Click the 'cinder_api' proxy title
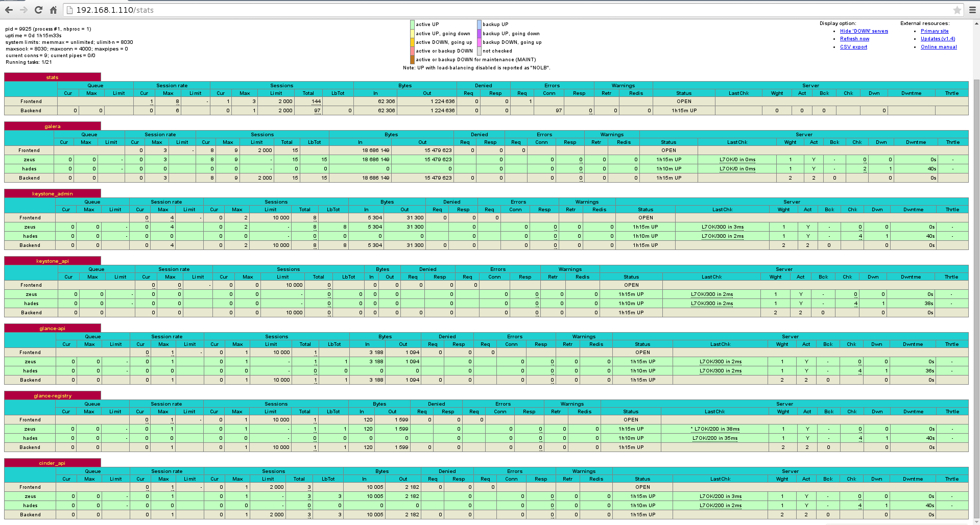 click(x=52, y=463)
